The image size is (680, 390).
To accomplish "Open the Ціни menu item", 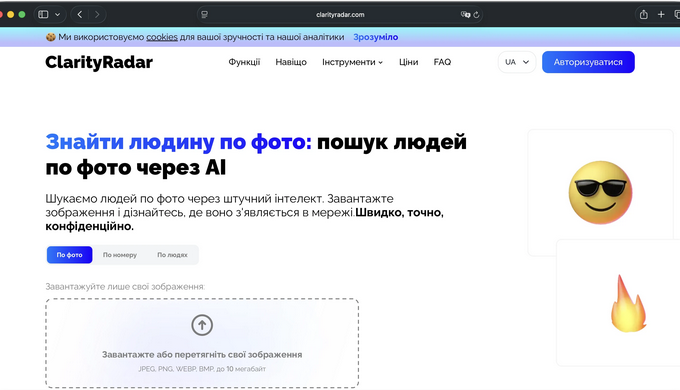I will pyautogui.click(x=409, y=62).
